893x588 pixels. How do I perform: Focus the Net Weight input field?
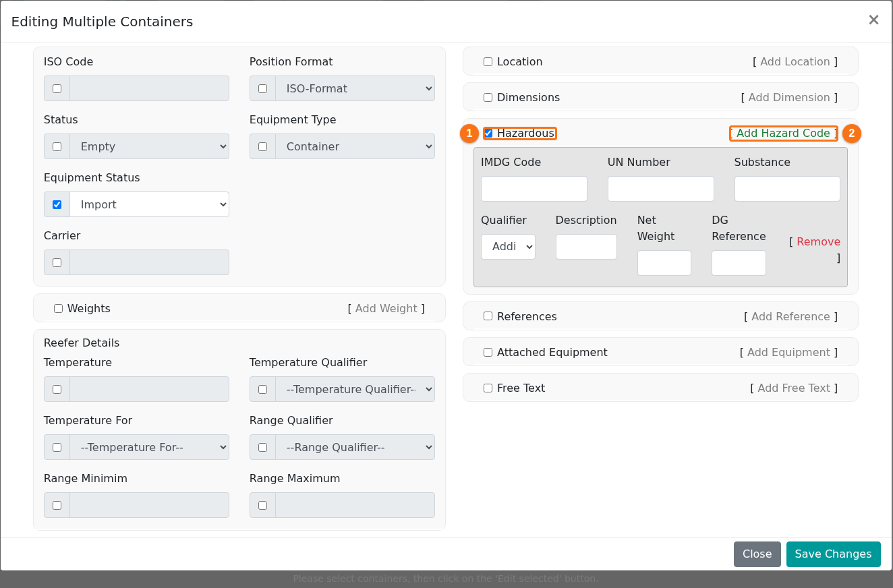click(x=664, y=263)
